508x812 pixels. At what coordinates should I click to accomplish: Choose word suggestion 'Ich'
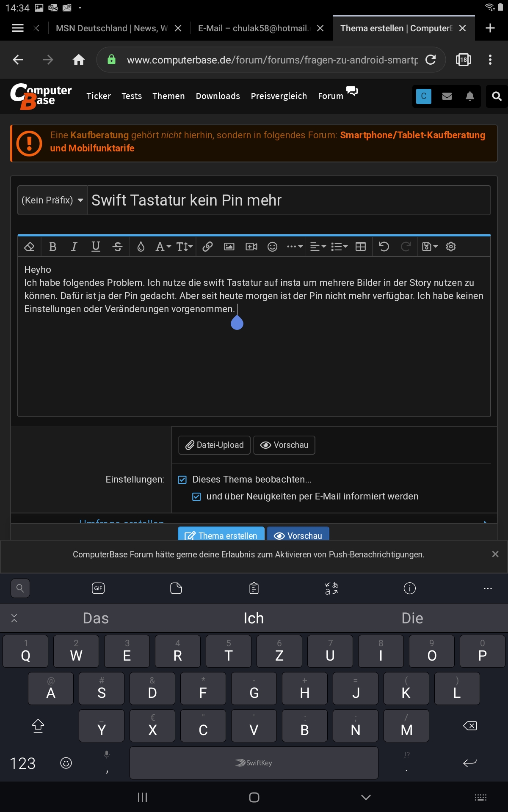click(254, 618)
